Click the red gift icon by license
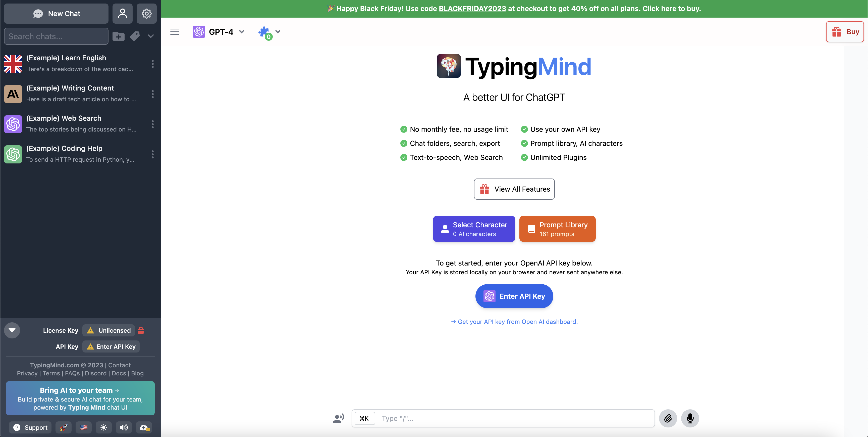This screenshot has width=868, height=437. coord(141,331)
